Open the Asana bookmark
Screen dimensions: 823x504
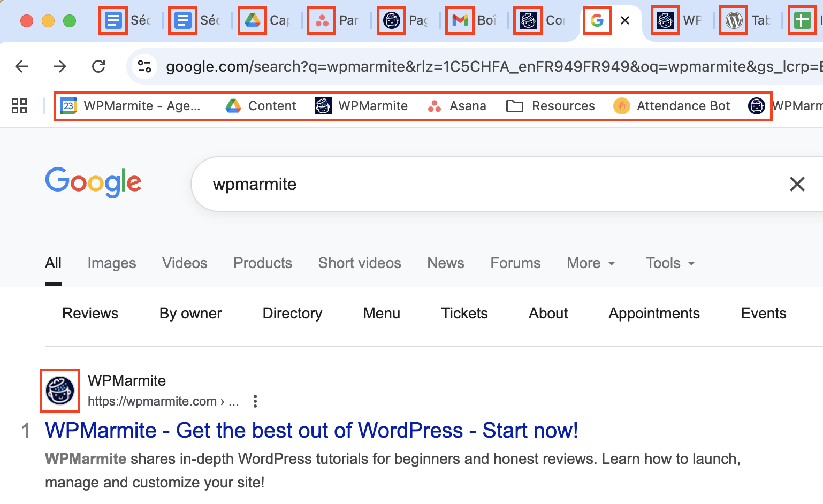(x=458, y=106)
